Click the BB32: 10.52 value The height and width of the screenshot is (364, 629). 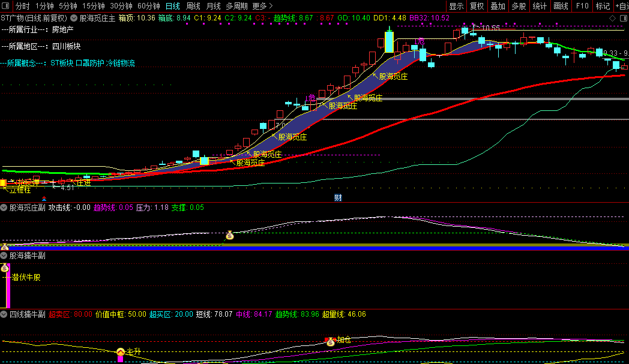coord(429,18)
